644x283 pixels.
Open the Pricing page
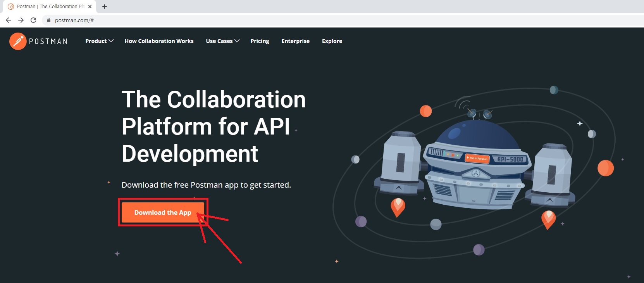[x=260, y=41]
